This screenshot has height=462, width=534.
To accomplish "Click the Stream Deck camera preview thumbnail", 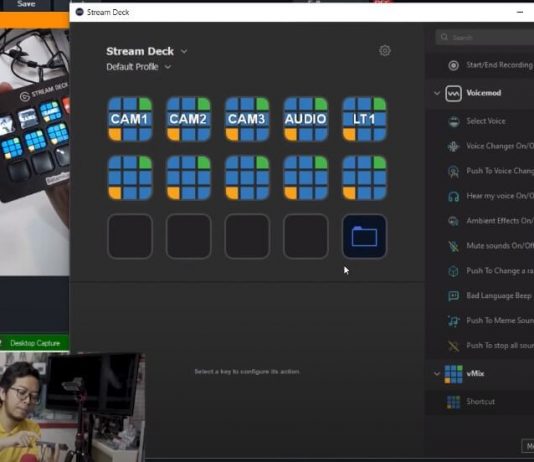I will coord(34,152).
